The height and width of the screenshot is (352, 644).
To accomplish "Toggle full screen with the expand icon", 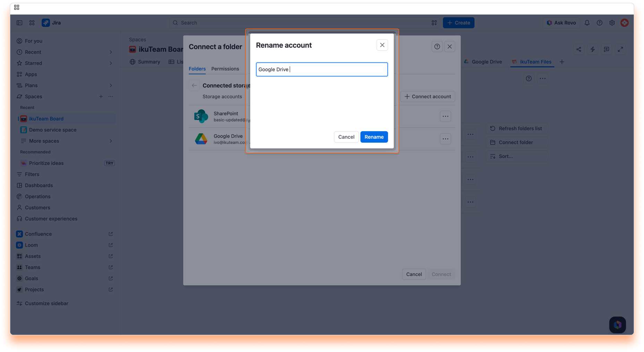I will click(620, 49).
